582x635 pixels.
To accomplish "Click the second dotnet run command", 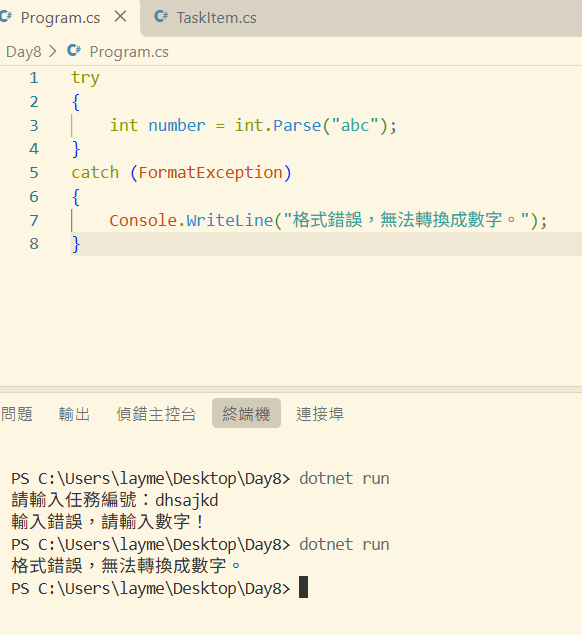I will (x=344, y=545).
